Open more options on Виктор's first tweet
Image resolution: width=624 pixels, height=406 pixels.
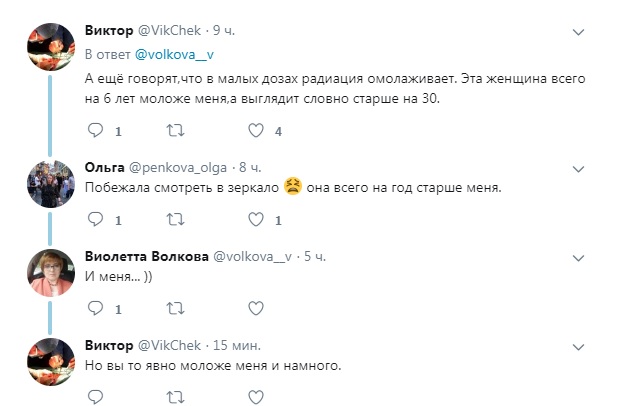(x=577, y=32)
